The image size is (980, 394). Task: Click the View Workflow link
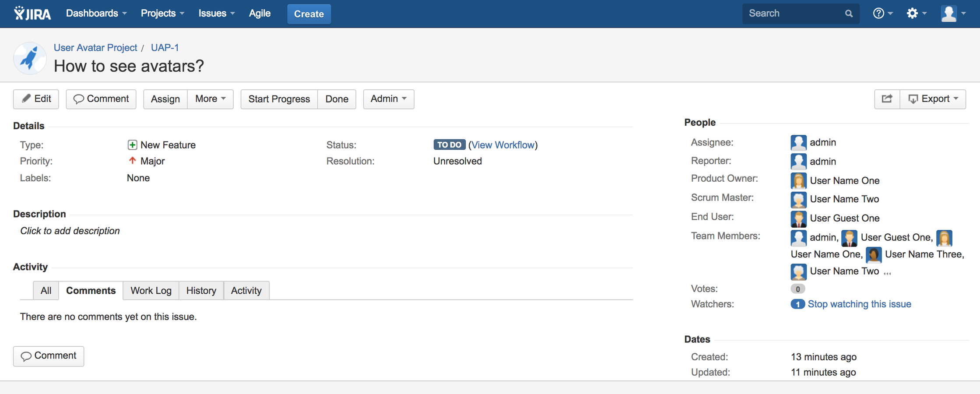(x=503, y=145)
